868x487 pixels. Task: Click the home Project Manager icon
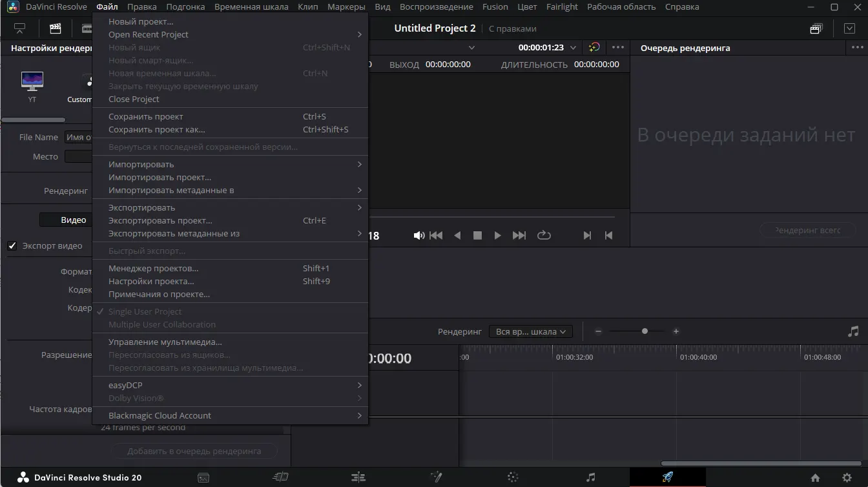[x=815, y=478]
